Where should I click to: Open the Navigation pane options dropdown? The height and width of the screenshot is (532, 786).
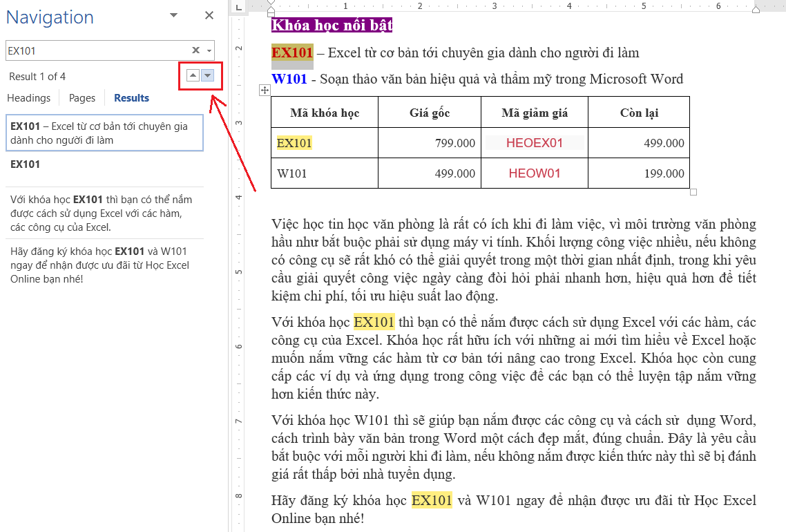pyautogui.click(x=173, y=16)
